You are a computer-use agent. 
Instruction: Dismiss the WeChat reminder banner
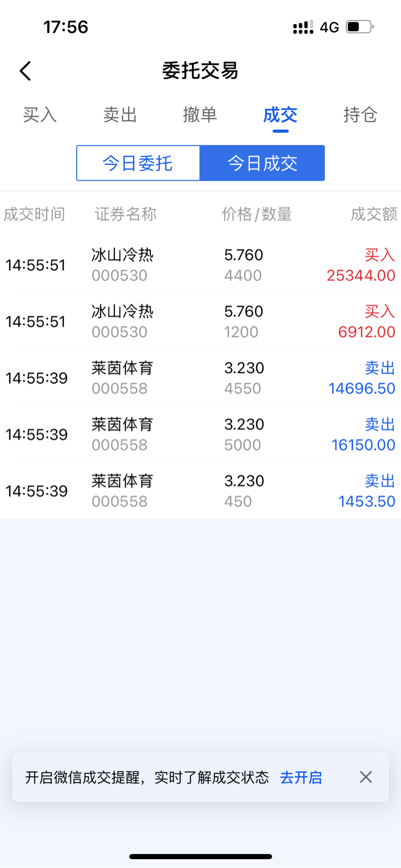(365, 777)
